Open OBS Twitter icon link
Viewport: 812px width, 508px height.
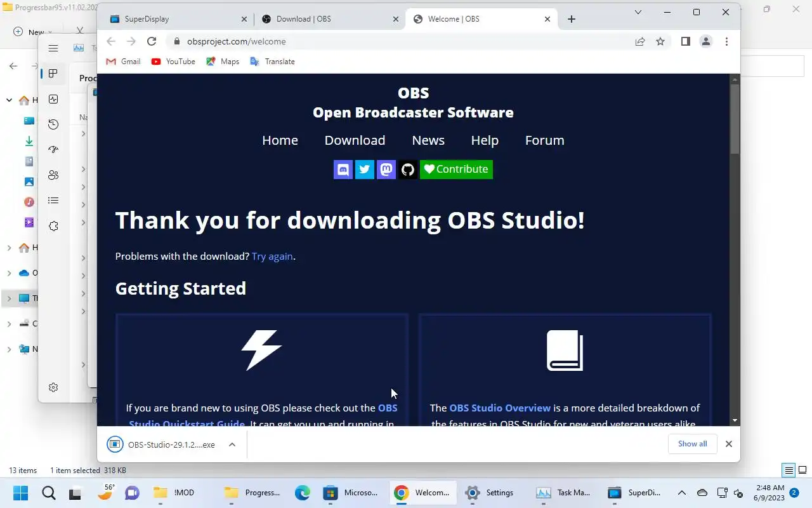coord(365,170)
